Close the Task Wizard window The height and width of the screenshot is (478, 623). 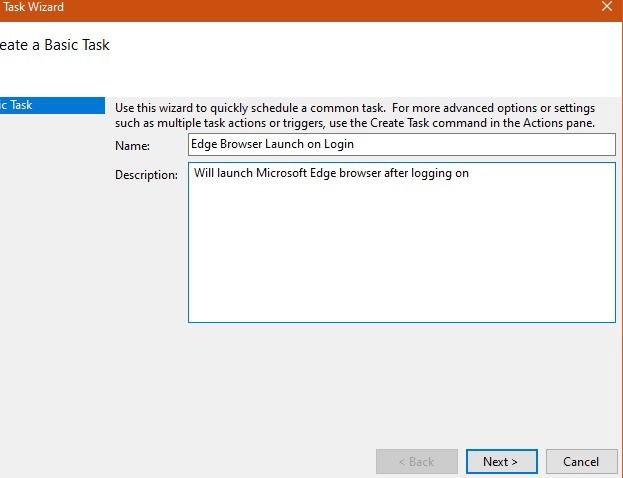click(607, 7)
